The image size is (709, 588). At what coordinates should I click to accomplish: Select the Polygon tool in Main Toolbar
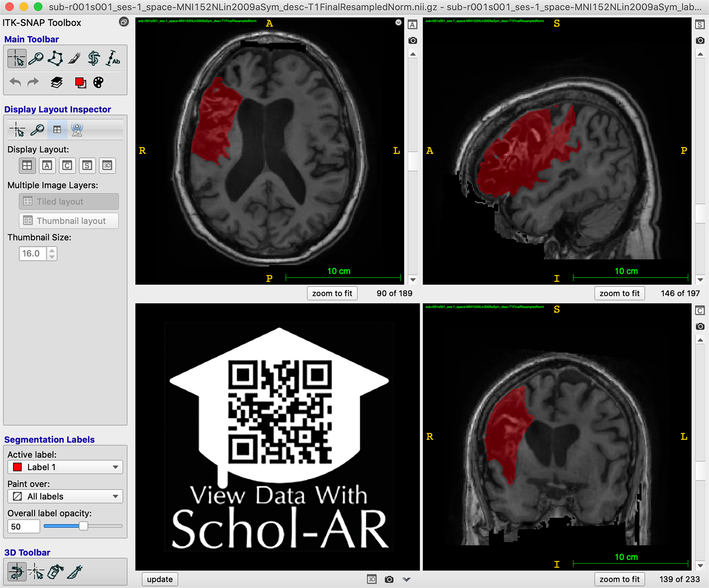coord(55,58)
